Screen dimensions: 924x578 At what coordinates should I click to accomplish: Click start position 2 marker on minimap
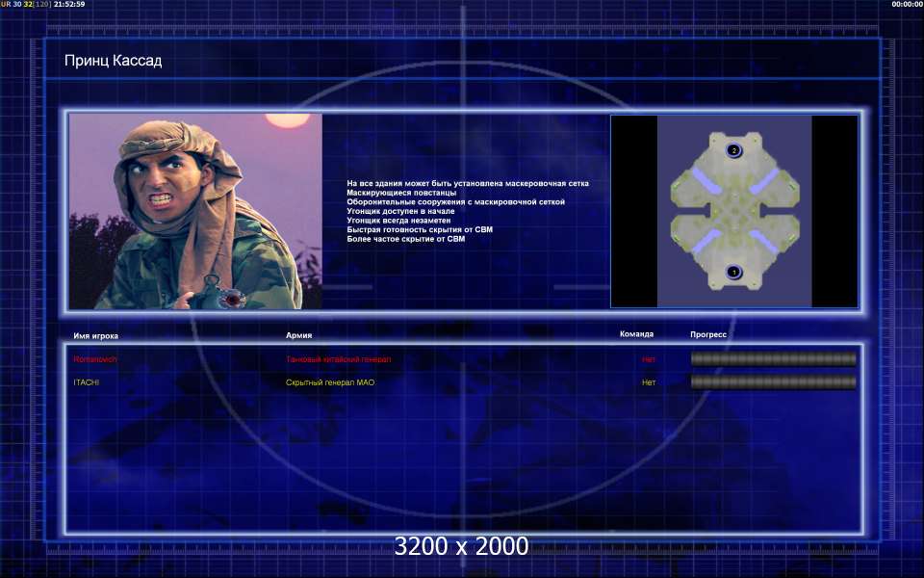click(x=733, y=150)
